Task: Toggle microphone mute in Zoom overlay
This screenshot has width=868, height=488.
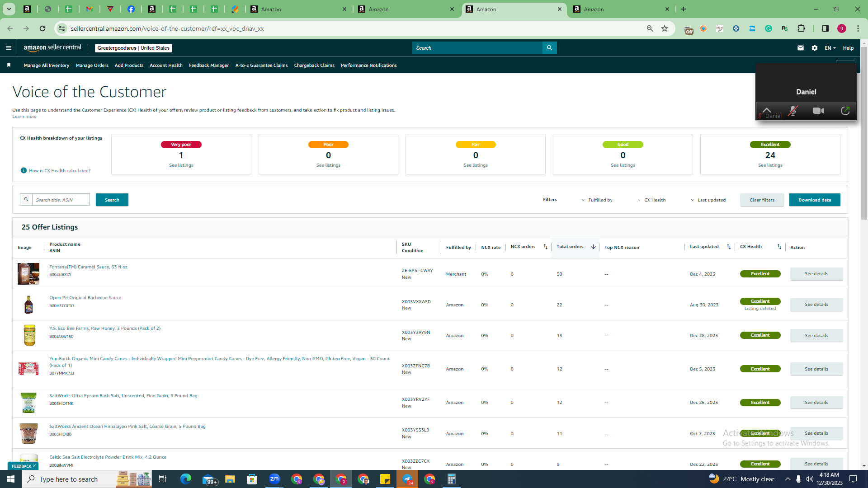Action: (793, 111)
